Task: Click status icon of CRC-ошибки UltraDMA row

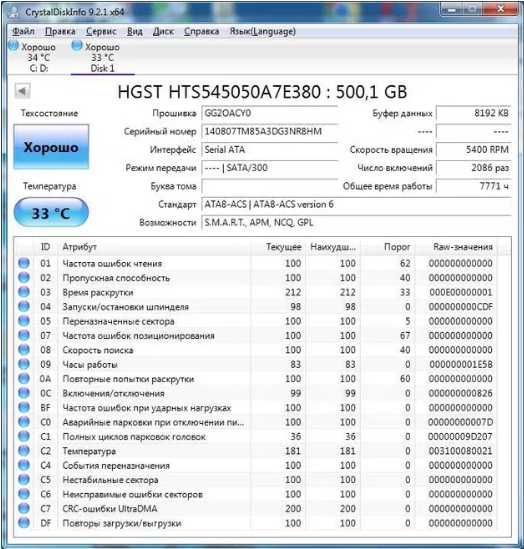Action: 24,508
